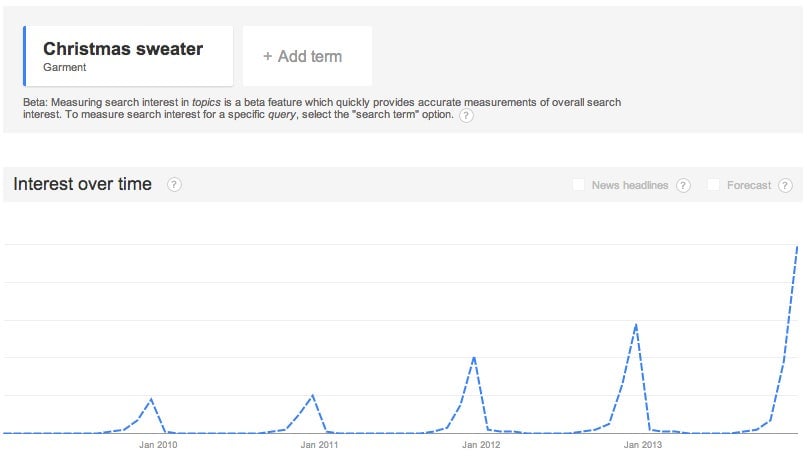Click chart peak just before Jan 2013

pos(636,325)
